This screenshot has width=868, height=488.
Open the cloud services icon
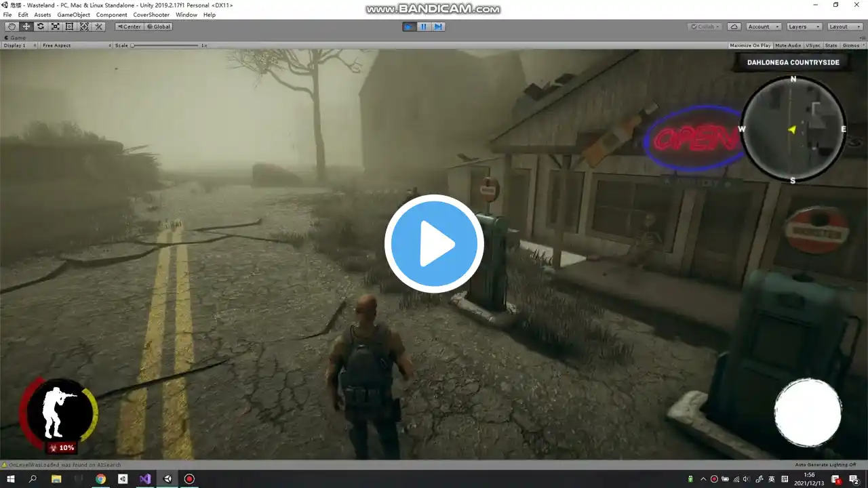click(734, 26)
